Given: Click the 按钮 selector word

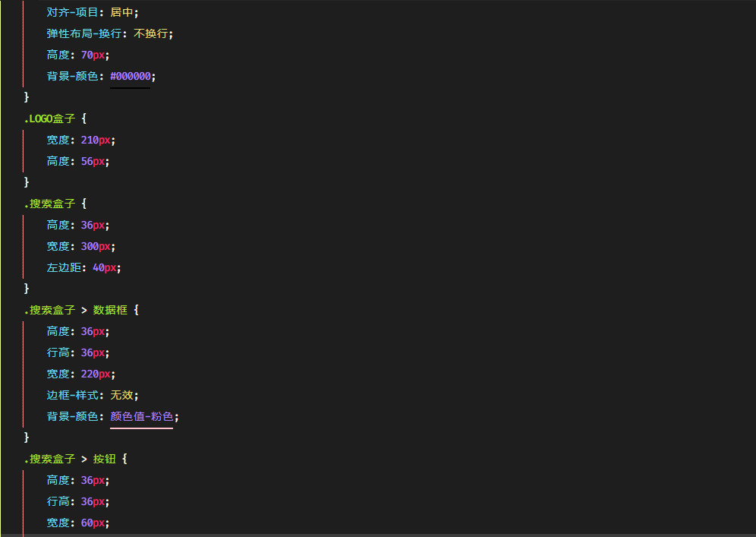Looking at the screenshot, I should click(104, 459).
